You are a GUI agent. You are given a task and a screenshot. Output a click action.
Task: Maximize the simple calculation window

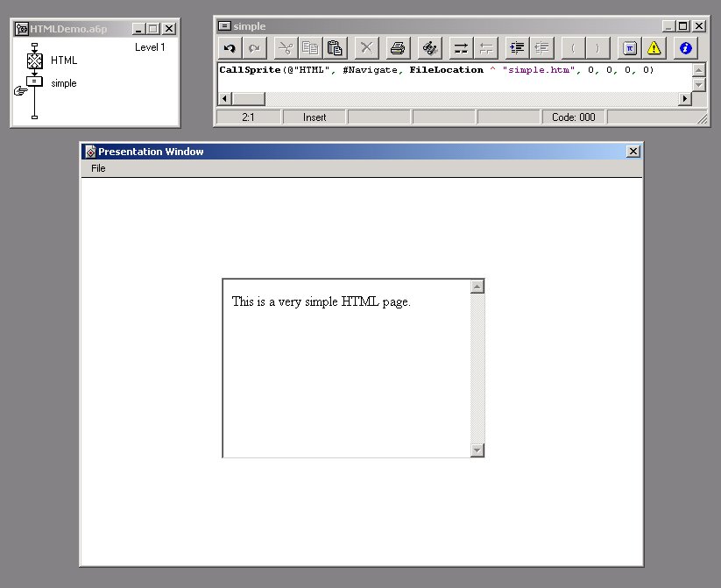683,26
